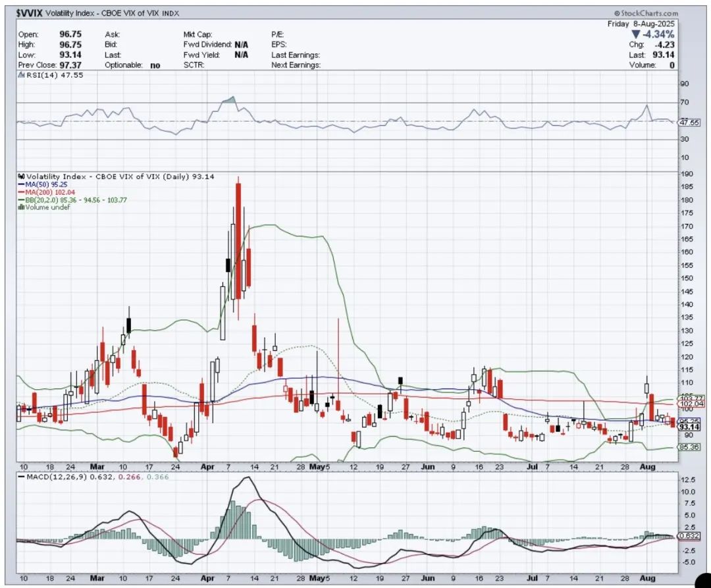
Task: Click the red line marker before MA(200)
Action: tap(21, 192)
